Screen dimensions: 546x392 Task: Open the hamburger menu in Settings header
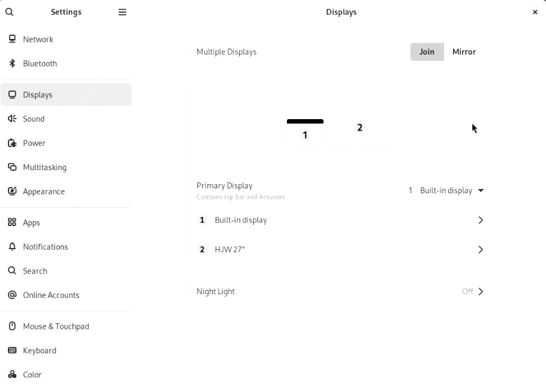(122, 12)
